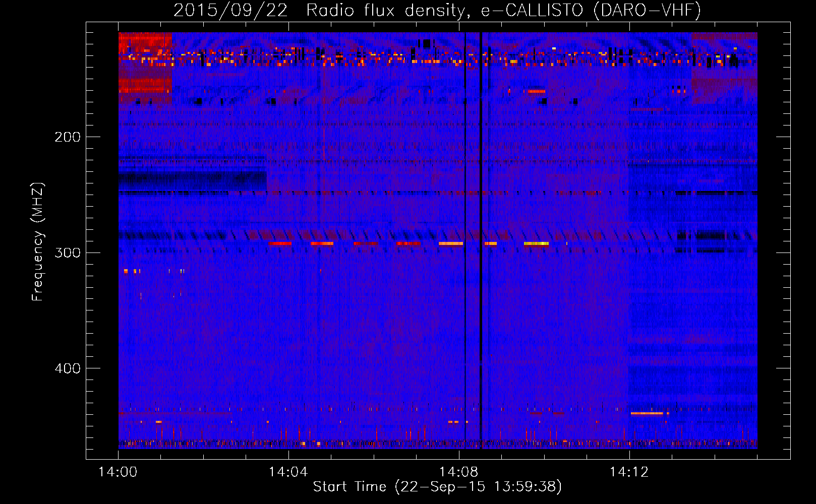
Task: Click the "Frequency (MHZ)" axis label
Action: 38,242
